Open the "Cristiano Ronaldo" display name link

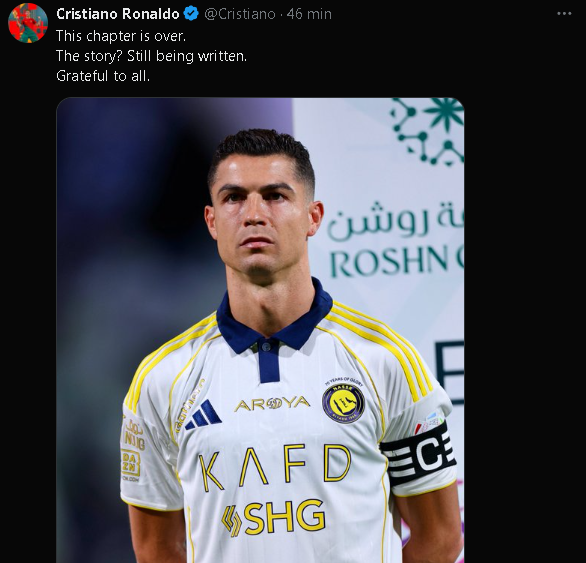tap(118, 14)
